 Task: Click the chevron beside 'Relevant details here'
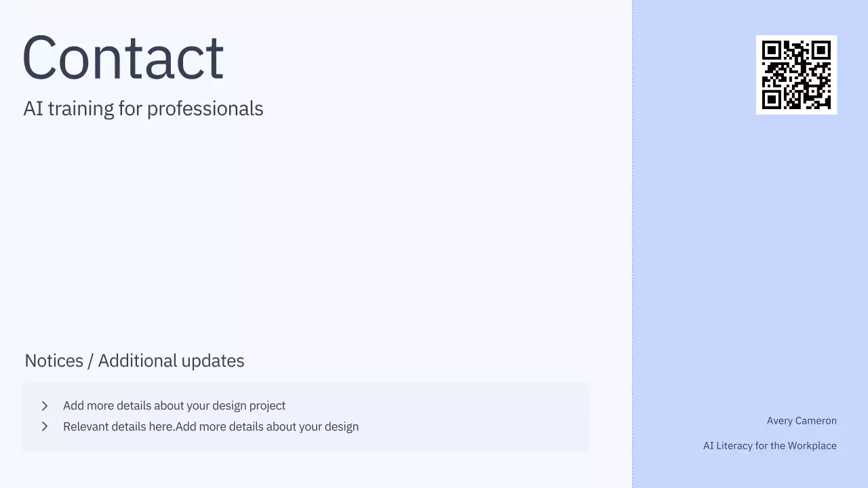tap(45, 427)
